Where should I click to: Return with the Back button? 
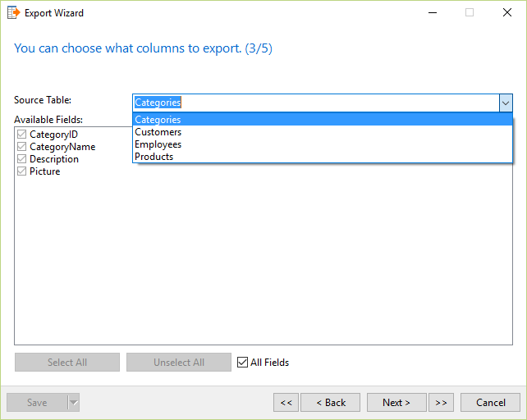330,402
